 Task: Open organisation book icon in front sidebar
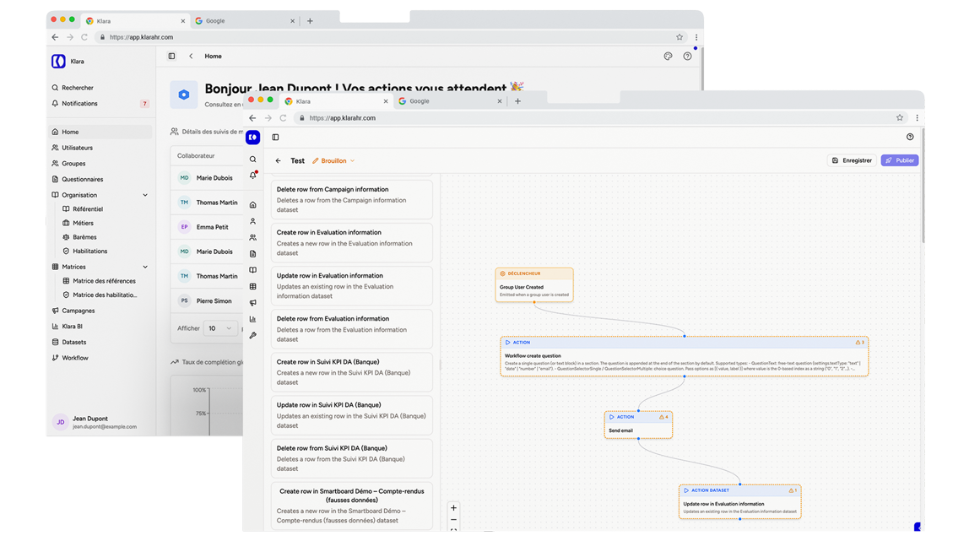click(252, 270)
